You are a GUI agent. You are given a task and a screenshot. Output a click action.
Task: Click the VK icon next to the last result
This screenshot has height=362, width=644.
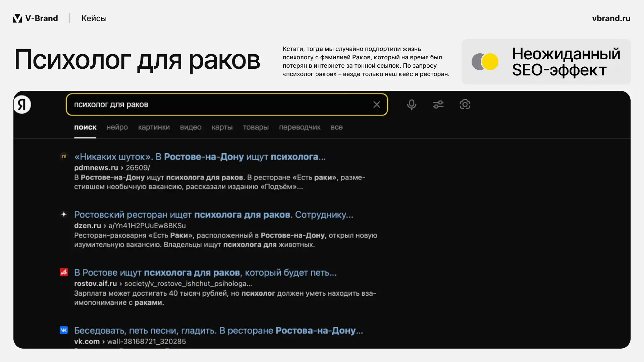(x=64, y=330)
